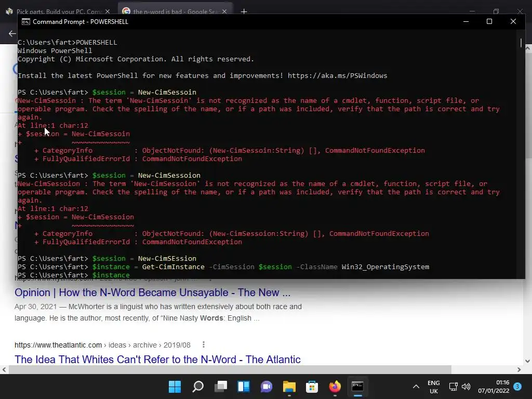Click the https://aka.ms/PSWindows URL text
This screenshot has height=399, width=532.
pyautogui.click(x=338, y=76)
